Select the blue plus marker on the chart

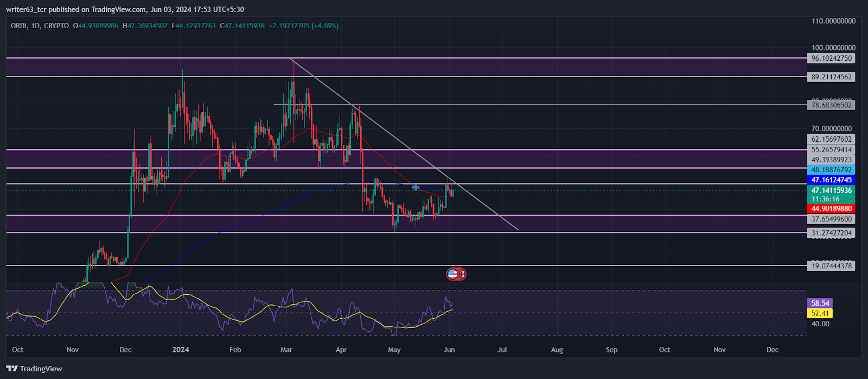(x=416, y=187)
